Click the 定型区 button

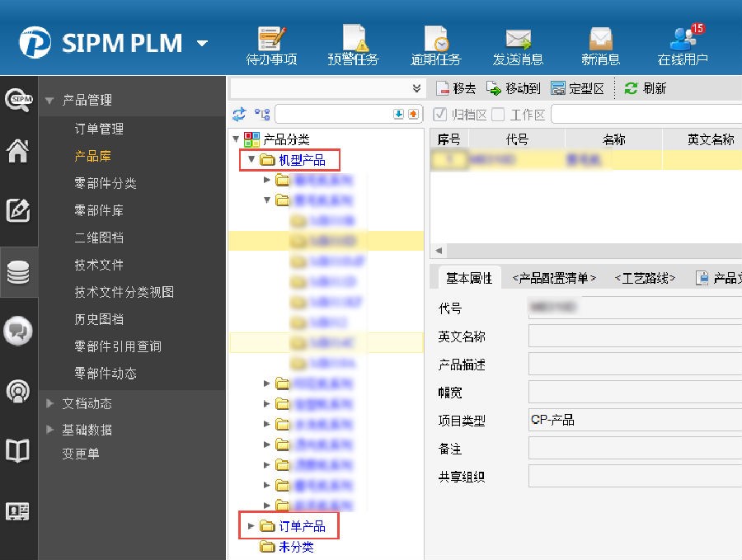[578, 88]
